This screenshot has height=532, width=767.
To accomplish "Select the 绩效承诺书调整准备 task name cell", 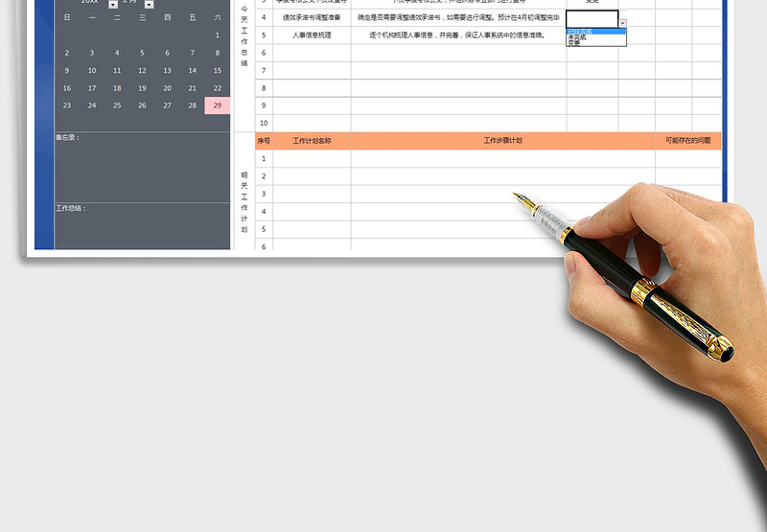I will [x=312, y=17].
